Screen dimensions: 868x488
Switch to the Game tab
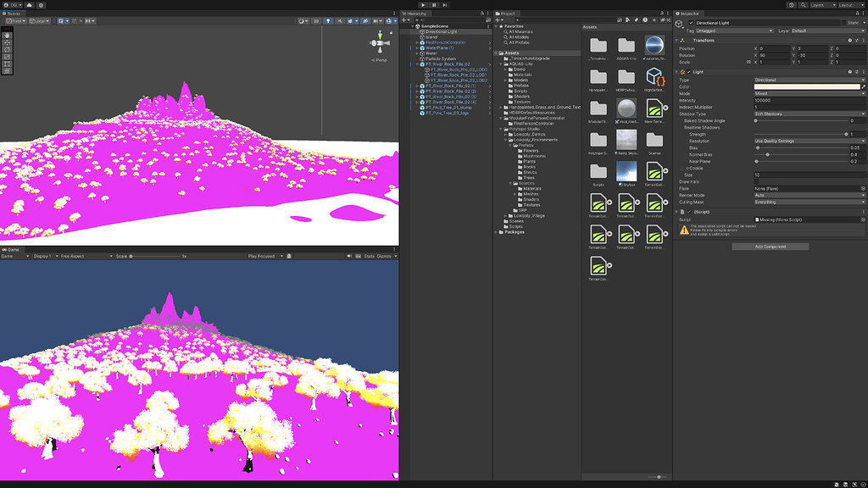[x=10, y=250]
